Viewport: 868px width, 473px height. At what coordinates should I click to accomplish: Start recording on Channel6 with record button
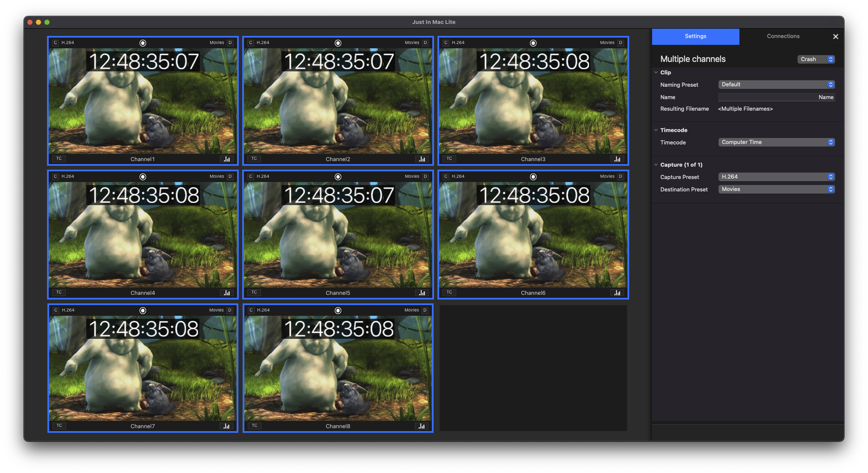coord(533,177)
